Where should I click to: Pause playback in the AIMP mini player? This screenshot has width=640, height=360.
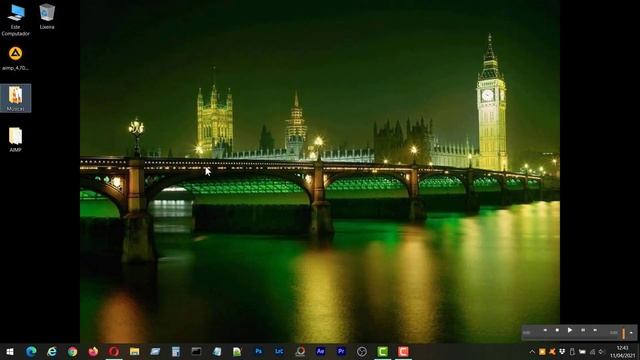(x=583, y=330)
